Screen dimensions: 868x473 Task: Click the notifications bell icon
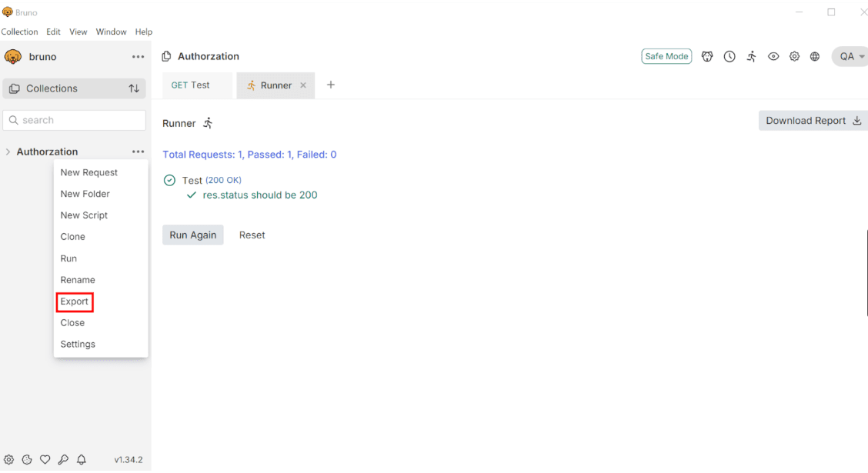82,460
